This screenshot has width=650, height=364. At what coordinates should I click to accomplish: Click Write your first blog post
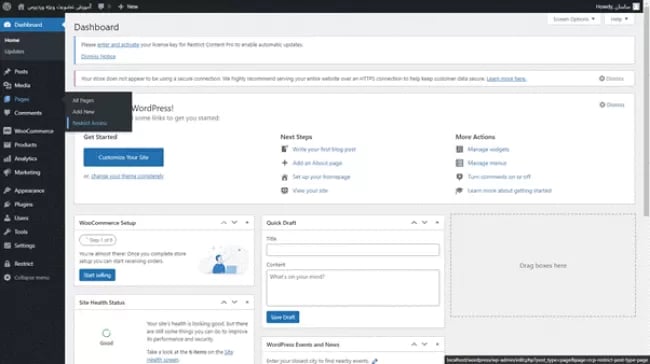pos(324,149)
